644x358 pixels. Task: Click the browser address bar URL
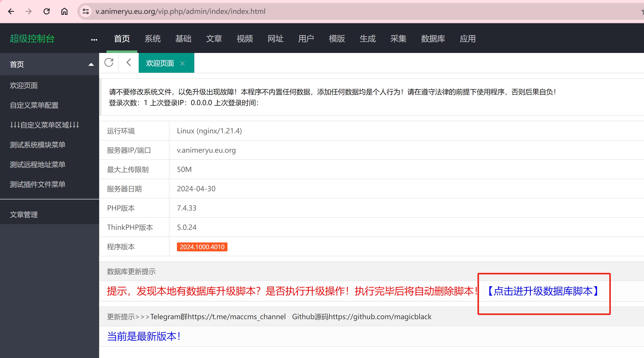pyautogui.click(x=180, y=11)
